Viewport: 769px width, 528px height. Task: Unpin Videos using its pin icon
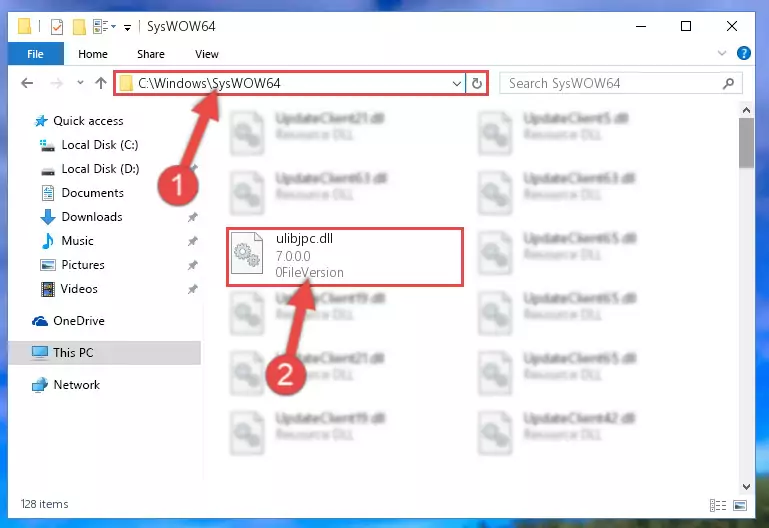pyautogui.click(x=192, y=289)
